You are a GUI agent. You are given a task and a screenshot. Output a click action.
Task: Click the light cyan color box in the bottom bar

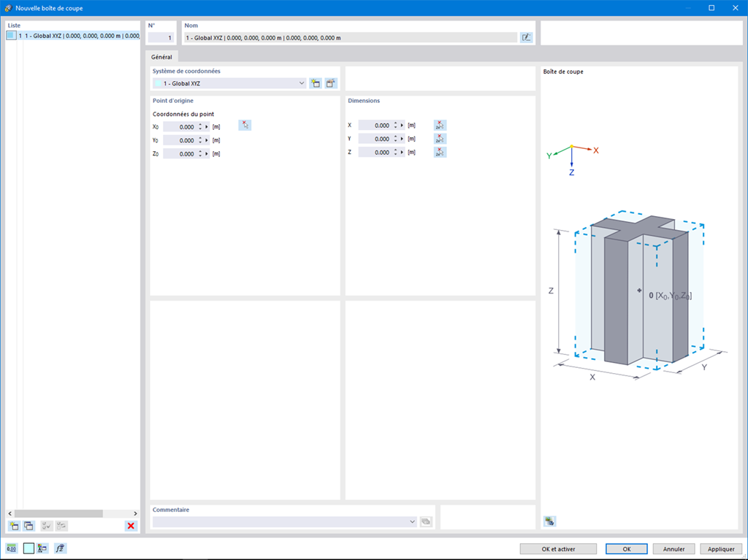point(28,548)
